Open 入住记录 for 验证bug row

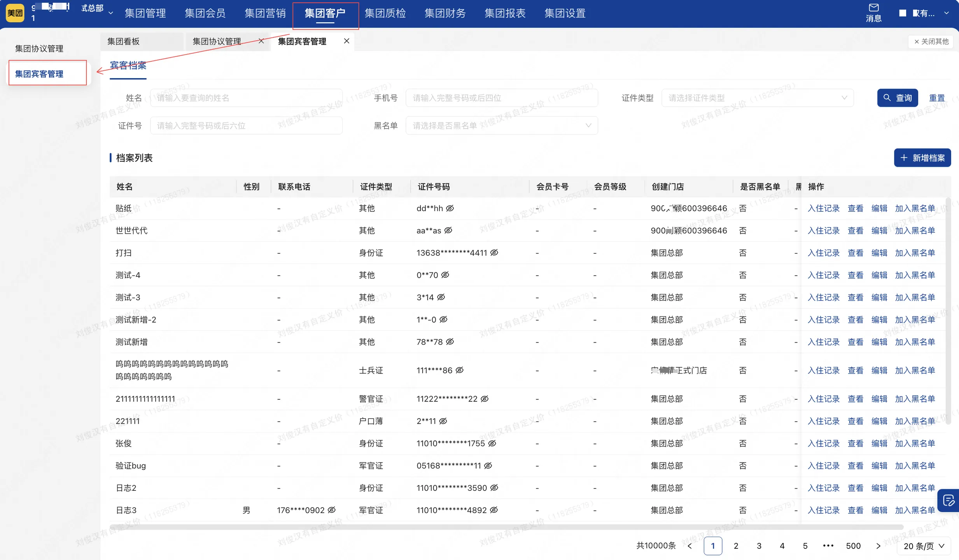(x=824, y=465)
